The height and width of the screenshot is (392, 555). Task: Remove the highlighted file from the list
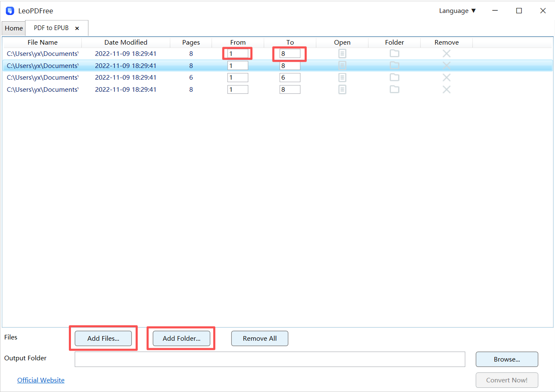447,65
